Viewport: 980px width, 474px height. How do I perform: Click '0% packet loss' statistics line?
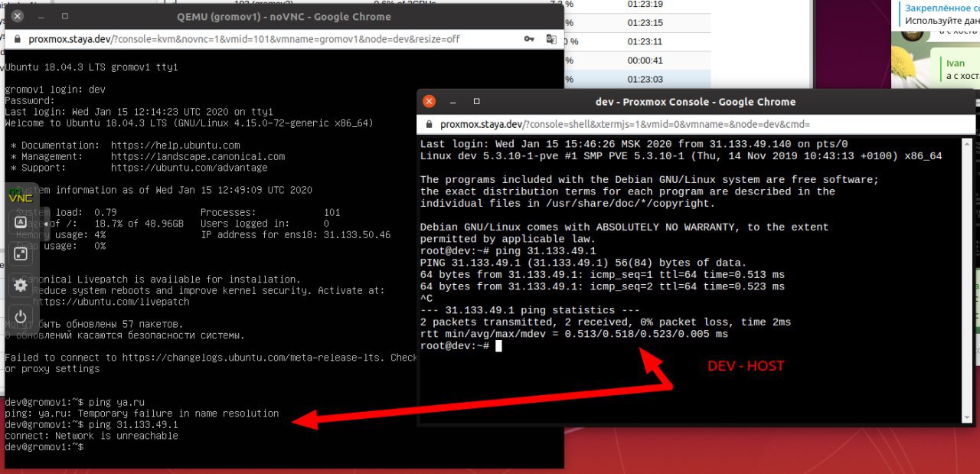click(x=606, y=322)
